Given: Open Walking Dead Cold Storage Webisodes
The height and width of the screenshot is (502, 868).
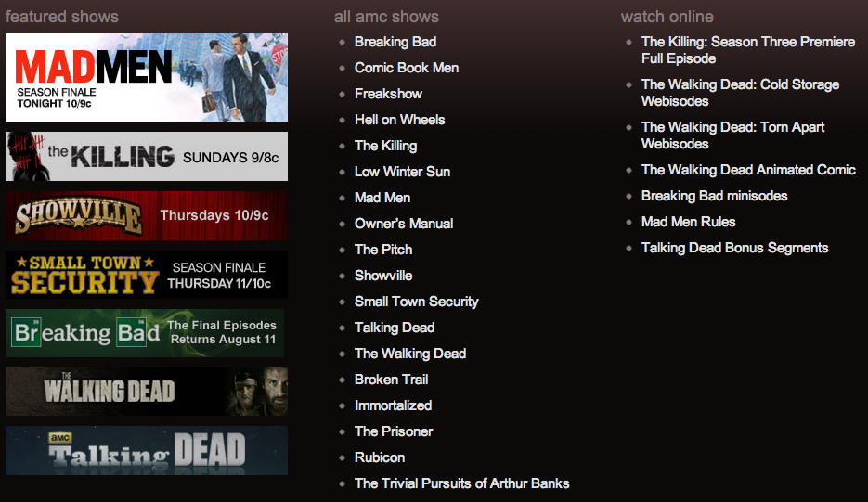Looking at the screenshot, I should (x=740, y=93).
